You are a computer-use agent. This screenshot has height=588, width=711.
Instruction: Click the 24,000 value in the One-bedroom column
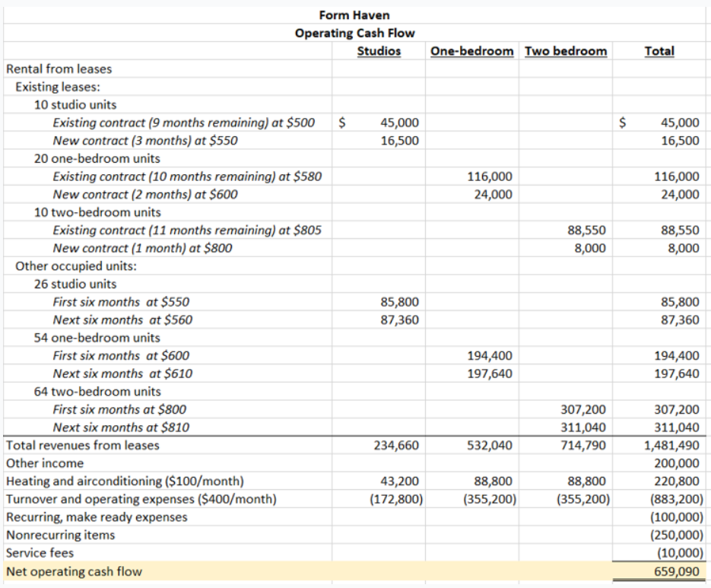coord(494,194)
